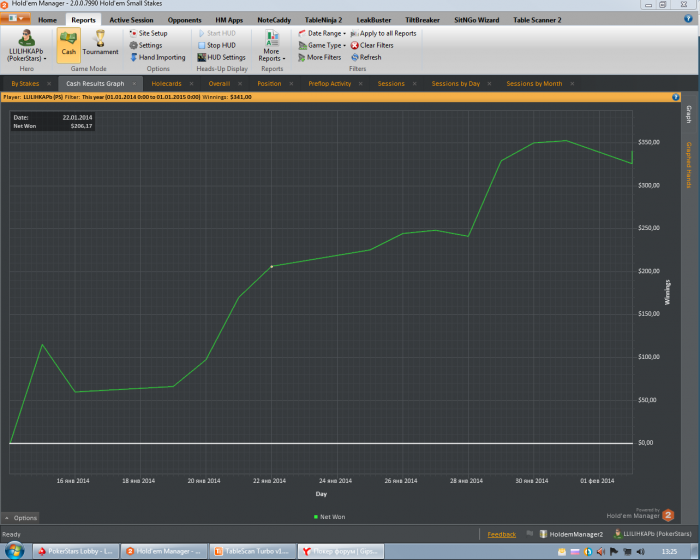Click the Feedback link in status bar
The width and height of the screenshot is (700, 560).
[502, 534]
